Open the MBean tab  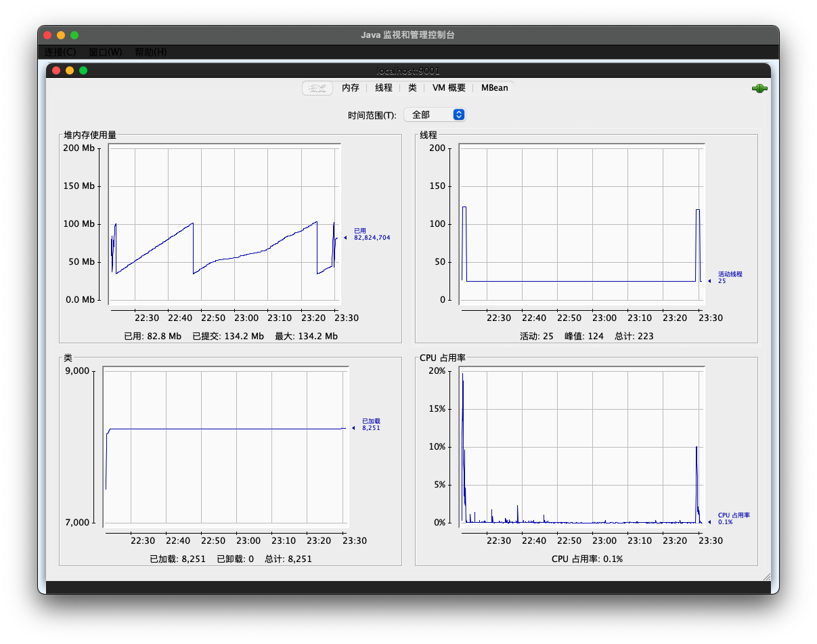click(x=495, y=88)
